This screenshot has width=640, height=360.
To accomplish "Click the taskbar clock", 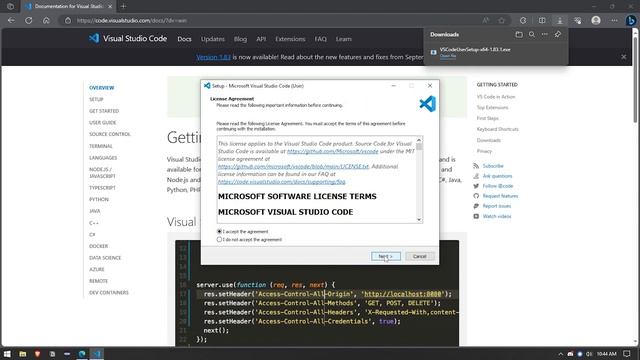I will [x=607, y=354].
